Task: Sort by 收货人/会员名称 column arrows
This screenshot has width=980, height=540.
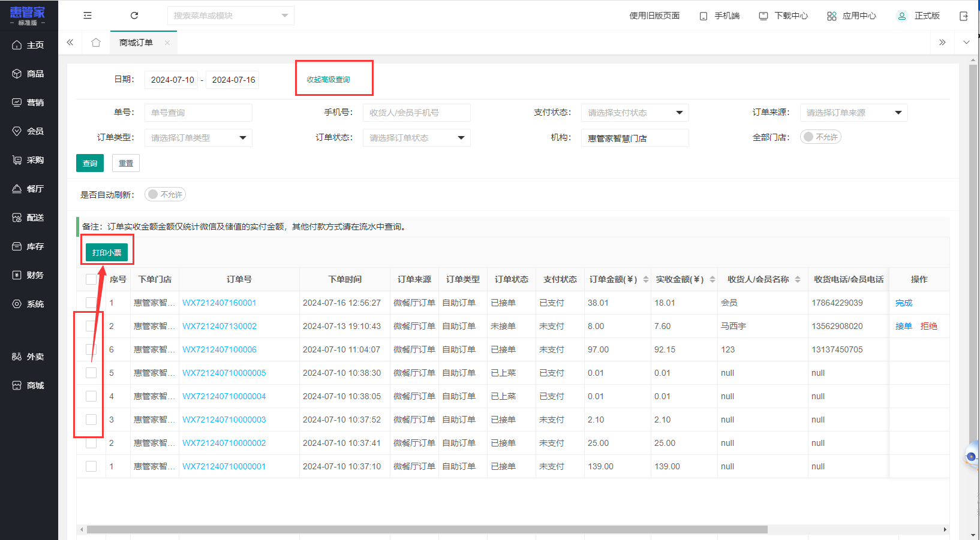Action: coord(798,279)
